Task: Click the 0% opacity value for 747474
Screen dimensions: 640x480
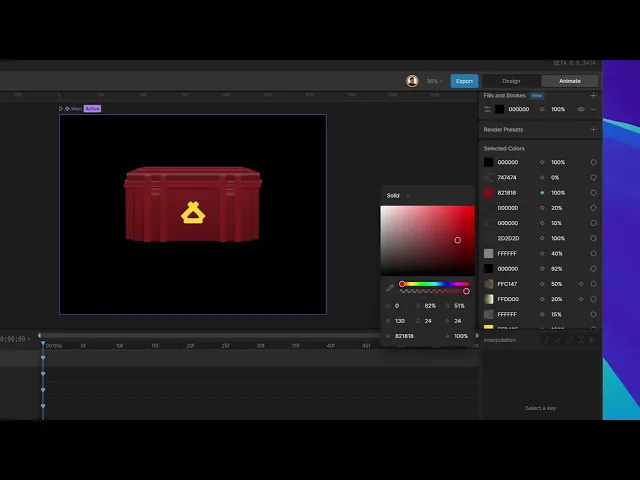Action: point(555,178)
